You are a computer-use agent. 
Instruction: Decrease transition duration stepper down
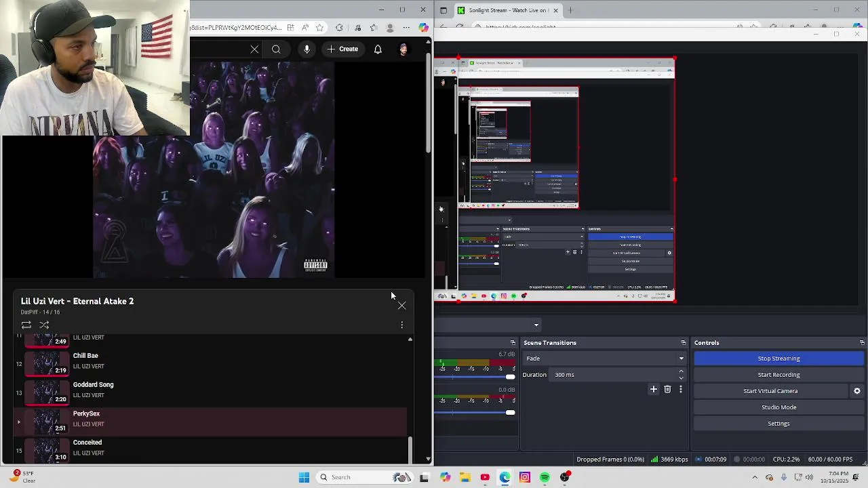[x=682, y=378]
